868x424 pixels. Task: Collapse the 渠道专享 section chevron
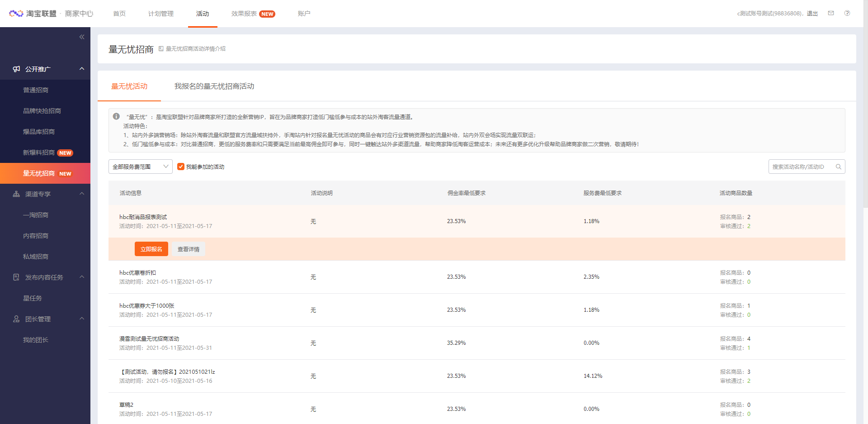82,194
